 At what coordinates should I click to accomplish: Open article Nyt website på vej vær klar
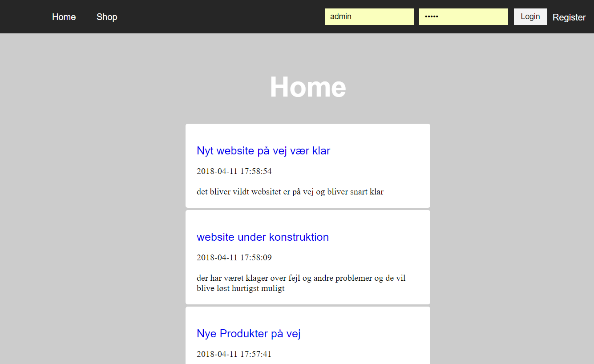coord(263,151)
